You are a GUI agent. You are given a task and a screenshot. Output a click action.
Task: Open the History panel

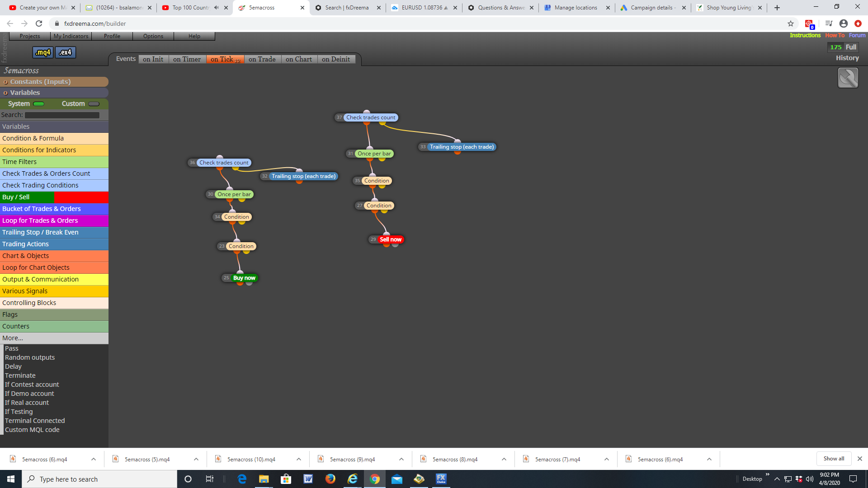[x=847, y=58]
